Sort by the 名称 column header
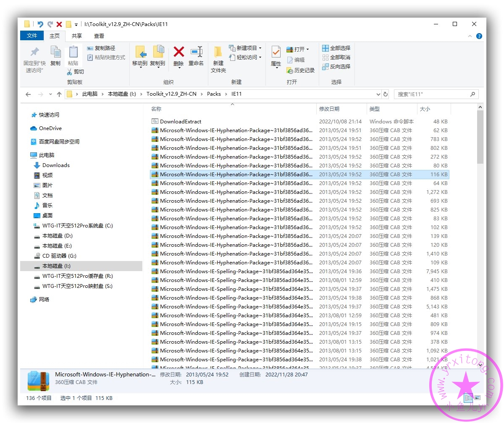Screen dimensions: 504x423 click(x=233, y=109)
